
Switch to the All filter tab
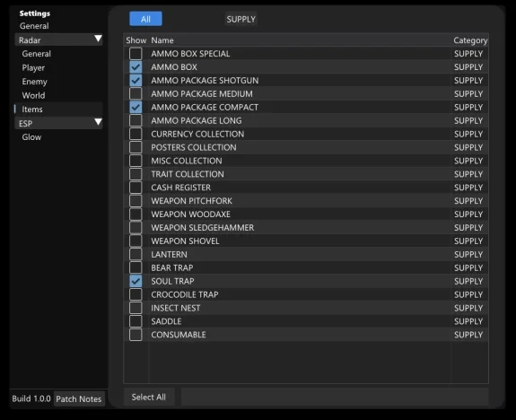tap(145, 19)
